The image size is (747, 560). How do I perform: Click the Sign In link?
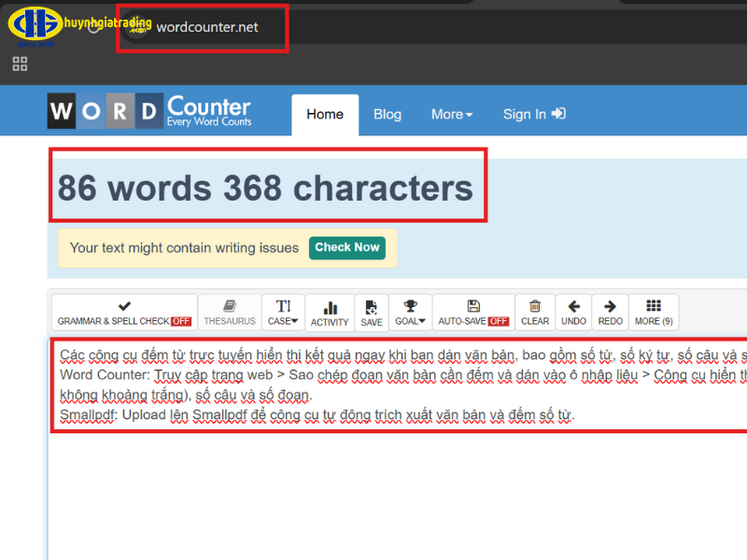(x=534, y=114)
